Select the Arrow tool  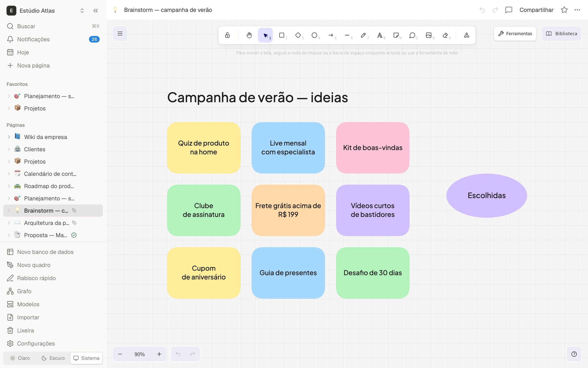click(331, 35)
